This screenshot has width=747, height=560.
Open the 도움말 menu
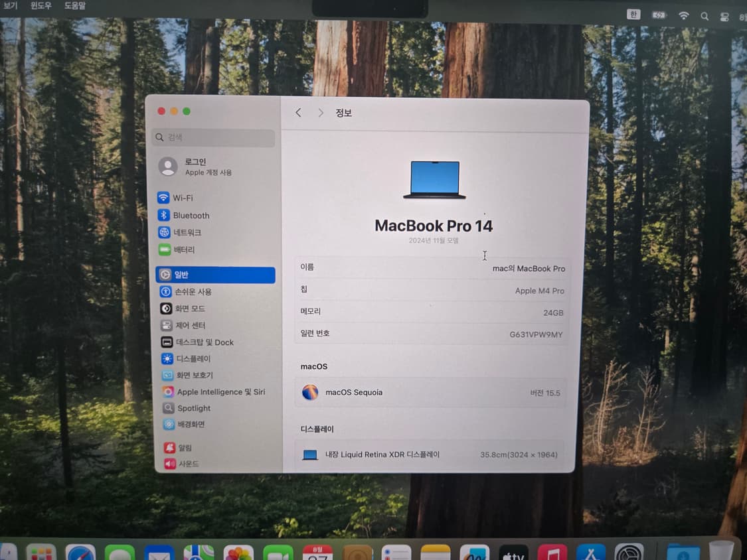tap(75, 6)
